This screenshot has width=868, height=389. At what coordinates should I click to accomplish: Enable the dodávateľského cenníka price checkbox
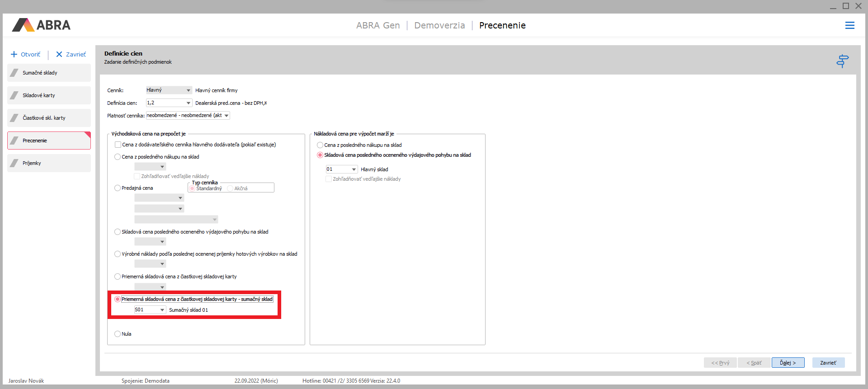tap(118, 145)
